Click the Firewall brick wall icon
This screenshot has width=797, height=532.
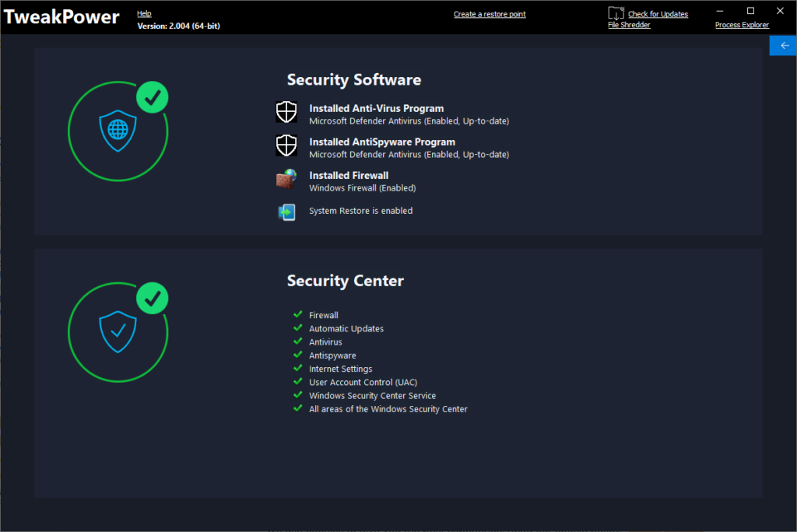tap(286, 179)
